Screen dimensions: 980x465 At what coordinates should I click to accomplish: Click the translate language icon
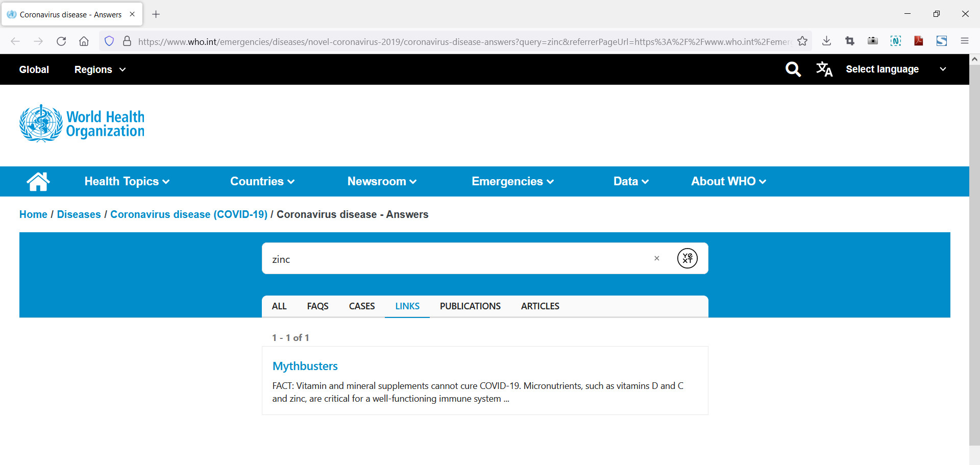coord(824,69)
